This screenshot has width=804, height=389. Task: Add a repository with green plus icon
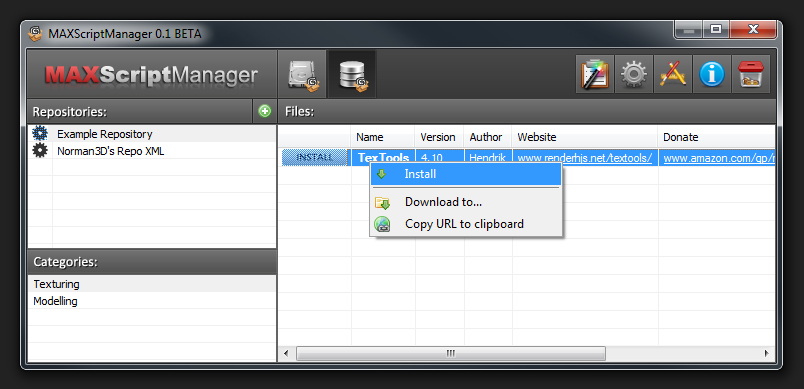coord(265,111)
